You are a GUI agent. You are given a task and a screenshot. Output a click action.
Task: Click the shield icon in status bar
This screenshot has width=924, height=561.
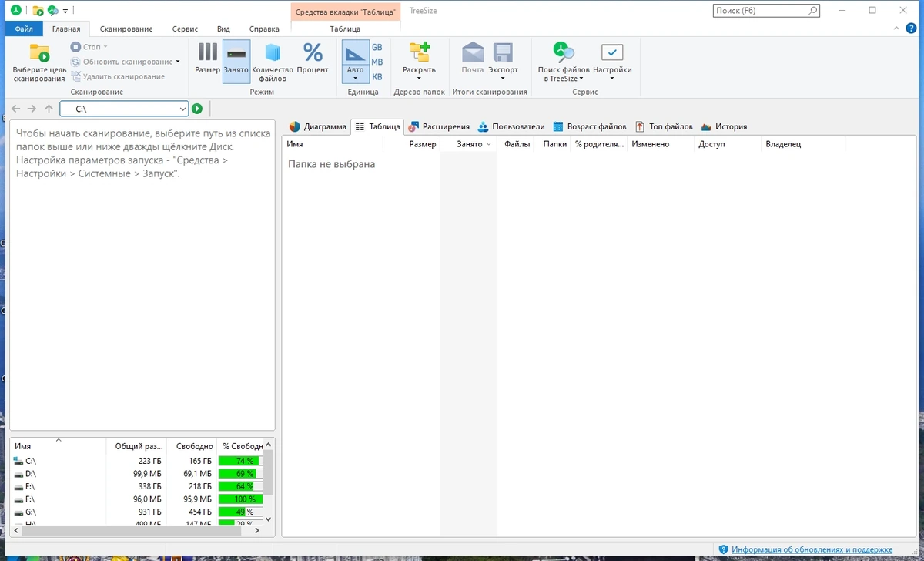[723, 549]
